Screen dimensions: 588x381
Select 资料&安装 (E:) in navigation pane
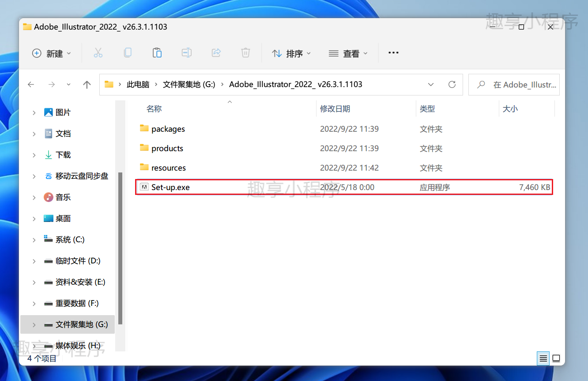[80, 282]
